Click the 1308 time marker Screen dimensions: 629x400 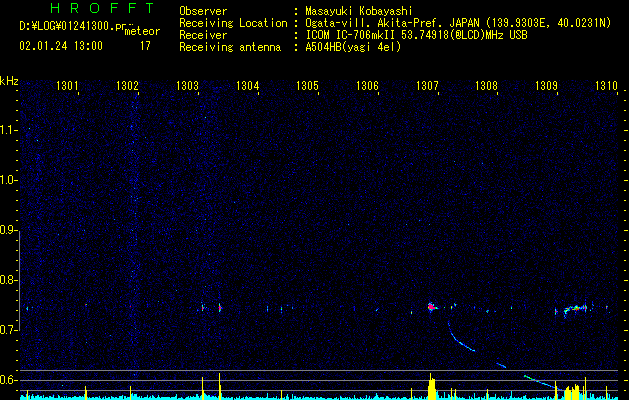[x=487, y=85]
